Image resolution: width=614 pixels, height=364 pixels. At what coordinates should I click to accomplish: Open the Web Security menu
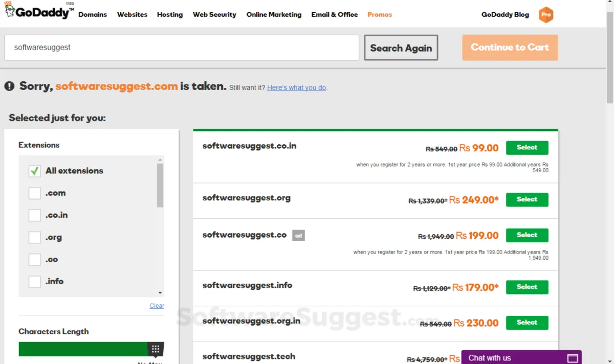click(x=214, y=14)
